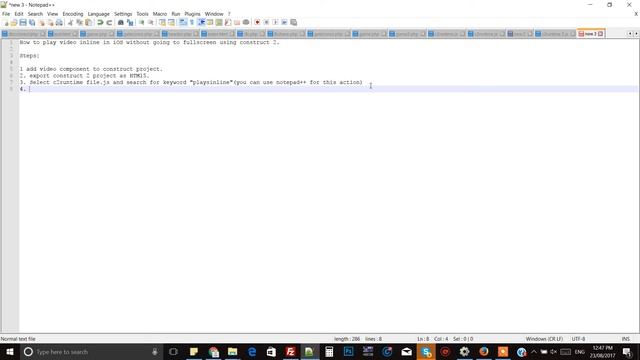
Task: Zoom in using the toolbar icon
Action: (x=141, y=22)
